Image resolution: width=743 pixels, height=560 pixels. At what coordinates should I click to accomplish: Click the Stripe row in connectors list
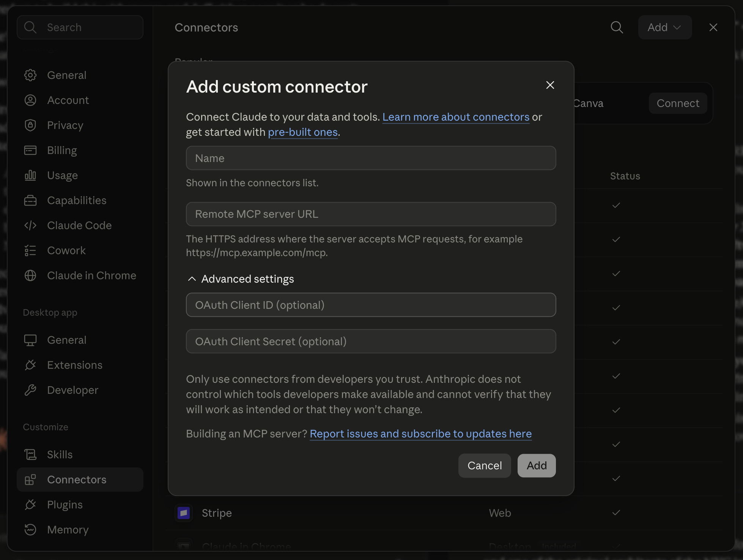(444, 513)
